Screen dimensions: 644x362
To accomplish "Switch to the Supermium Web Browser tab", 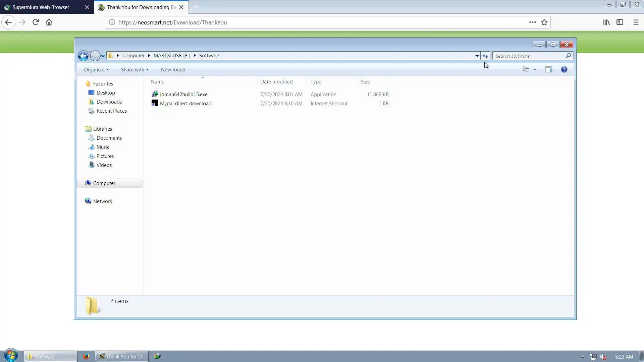I will 41,7.
